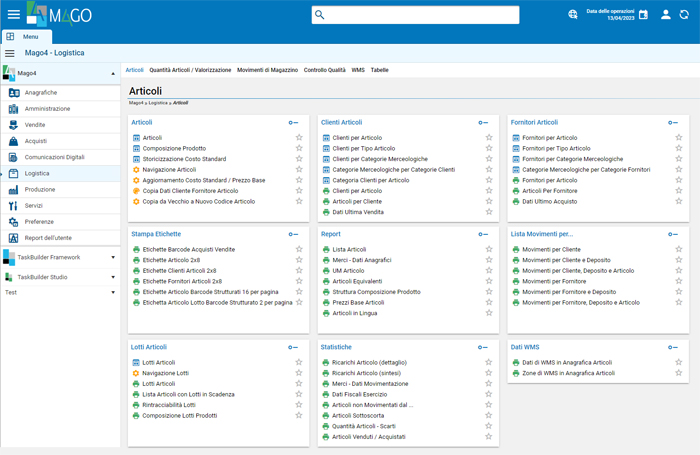
Task: Open the Logistica box icon
Action: tap(14, 173)
